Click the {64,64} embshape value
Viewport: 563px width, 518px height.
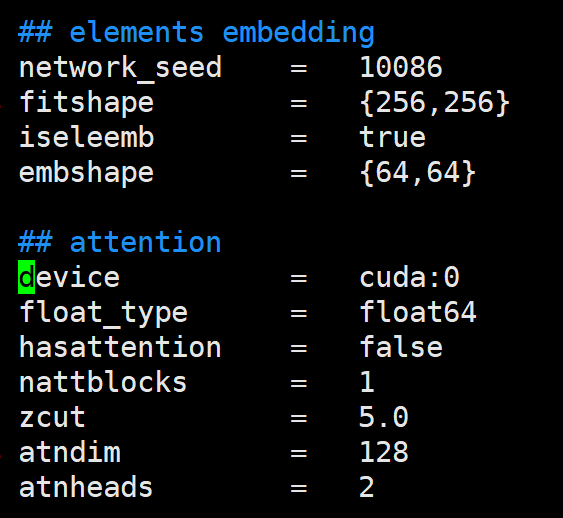click(417, 173)
